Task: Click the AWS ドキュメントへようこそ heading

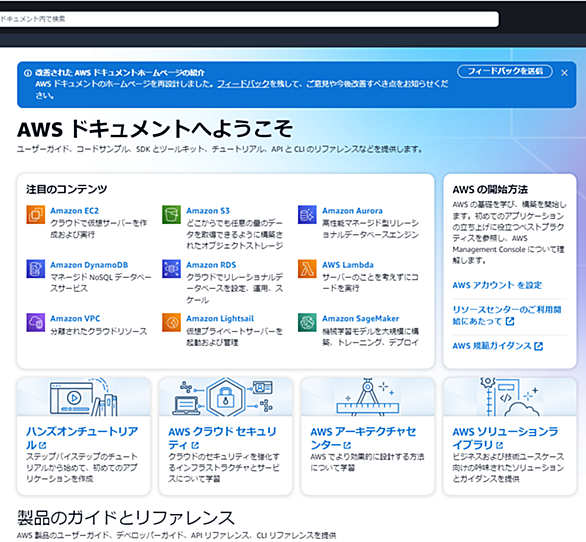Action: tap(155, 129)
